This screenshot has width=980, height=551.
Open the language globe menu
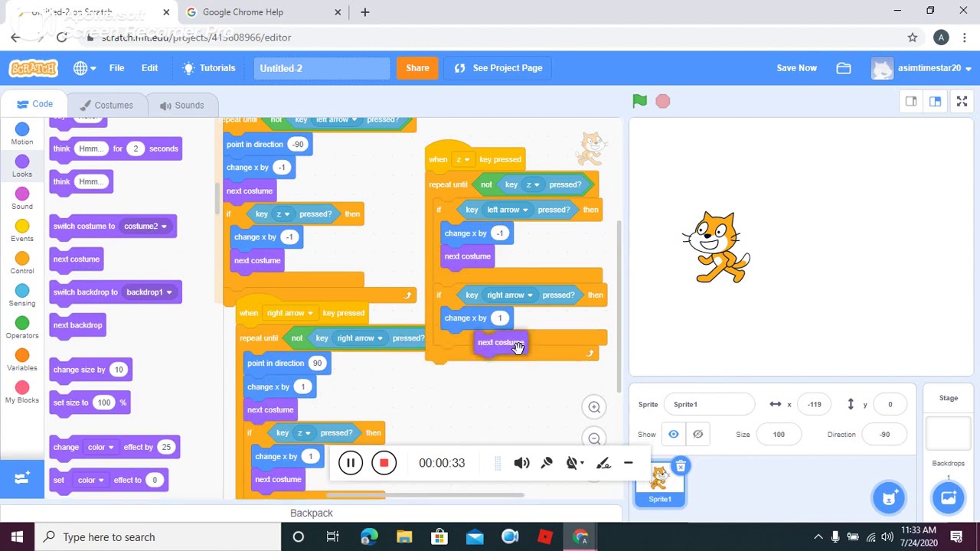point(84,68)
